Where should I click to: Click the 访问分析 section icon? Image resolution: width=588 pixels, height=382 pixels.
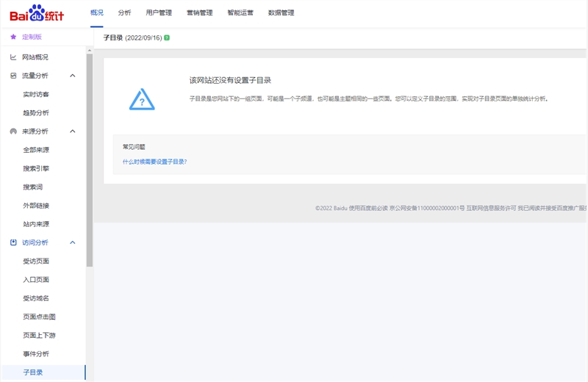click(x=13, y=242)
